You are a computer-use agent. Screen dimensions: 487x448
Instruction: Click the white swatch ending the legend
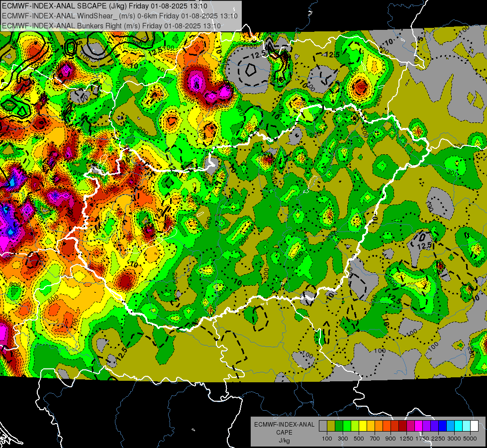coord(474,426)
